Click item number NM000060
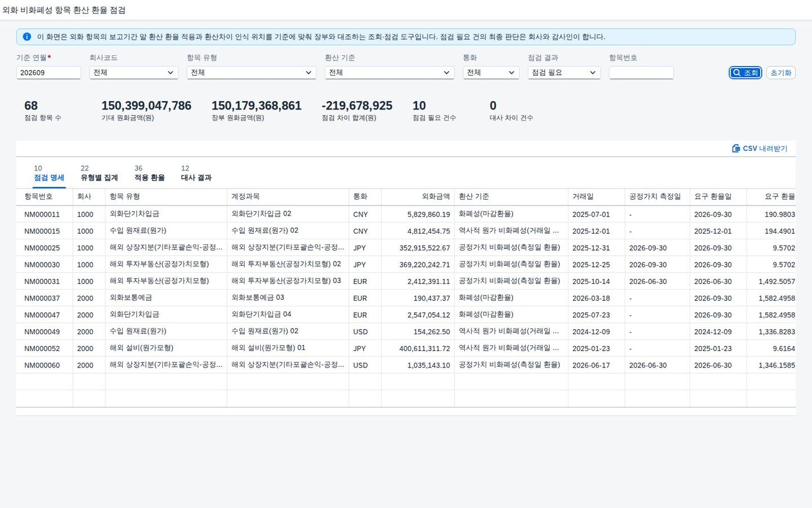This screenshot has width=812, height=508. (42, 365)
